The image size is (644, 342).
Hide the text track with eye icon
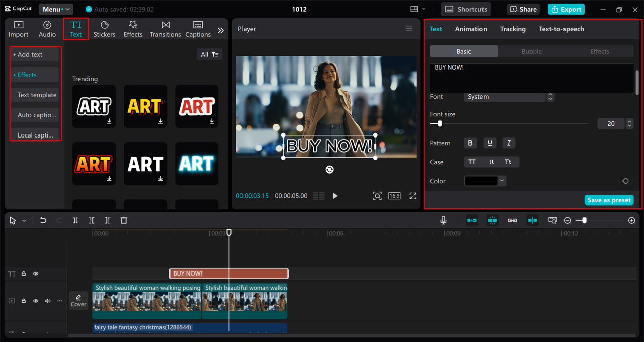tap(36, 273)
